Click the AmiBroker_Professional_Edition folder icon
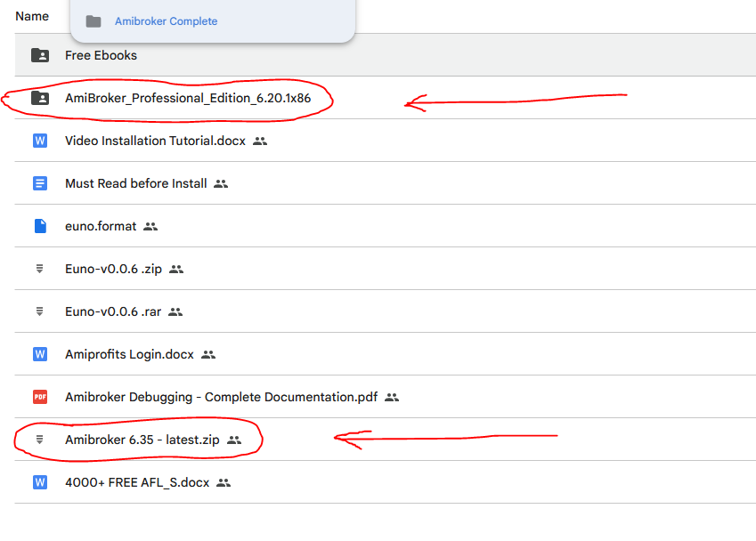The width and height of the screenshot is (756, 541). click(40, 98)
